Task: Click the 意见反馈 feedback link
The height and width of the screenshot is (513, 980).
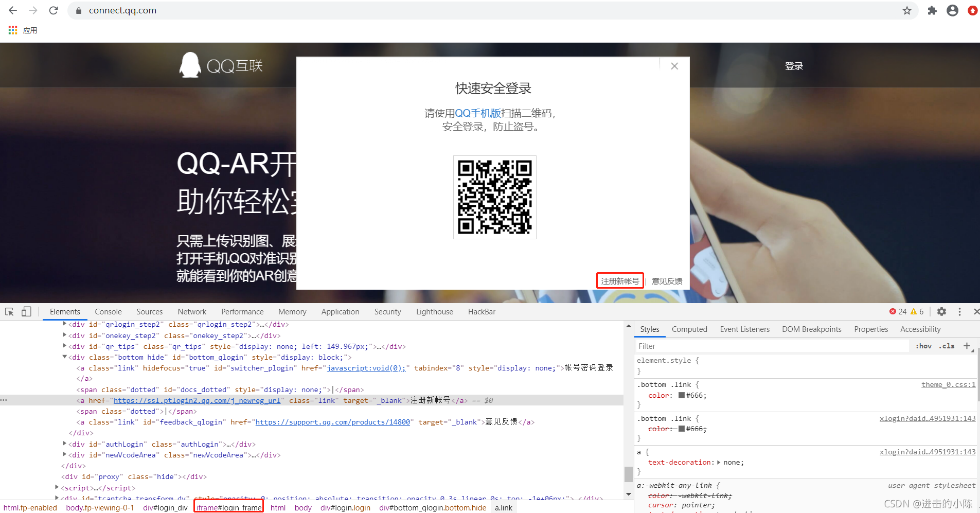Action: [x=667, y=281]
